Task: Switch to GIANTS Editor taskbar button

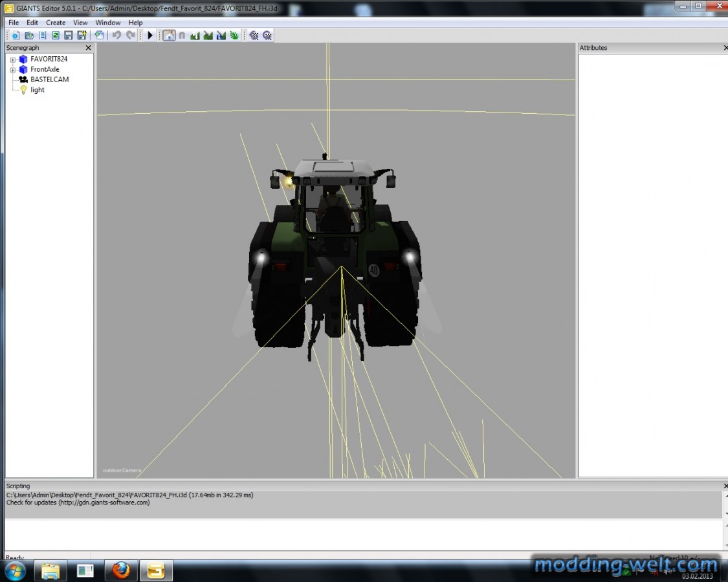Action: point(156,570)
